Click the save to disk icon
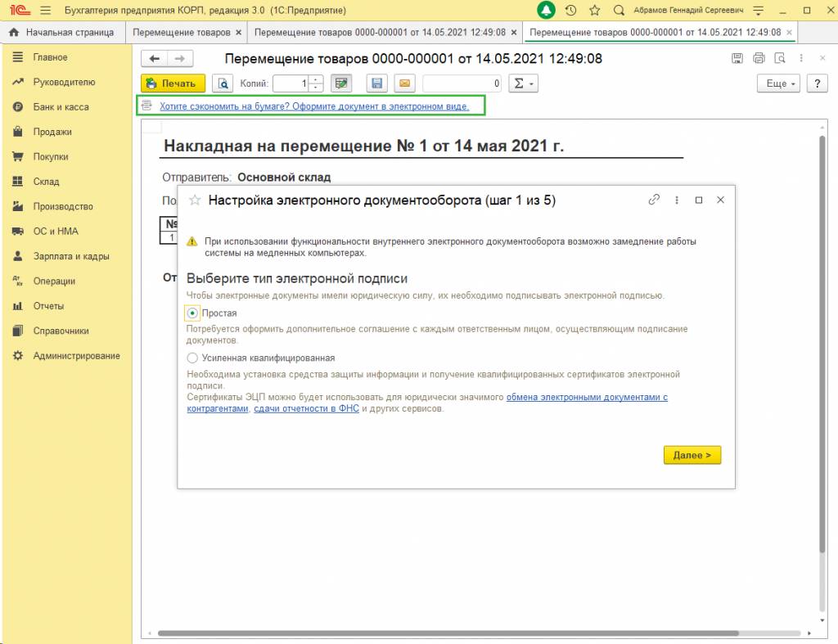 pyautogui.click(x=376, y=83)
